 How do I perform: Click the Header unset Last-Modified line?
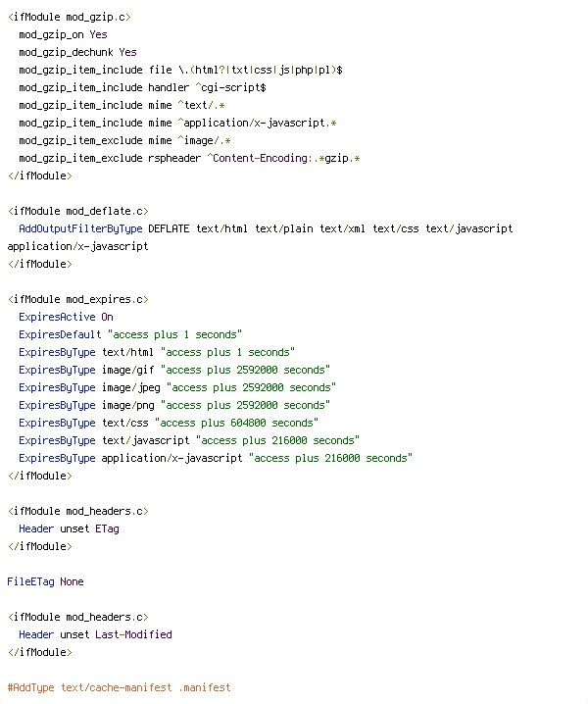pos(96,634)
